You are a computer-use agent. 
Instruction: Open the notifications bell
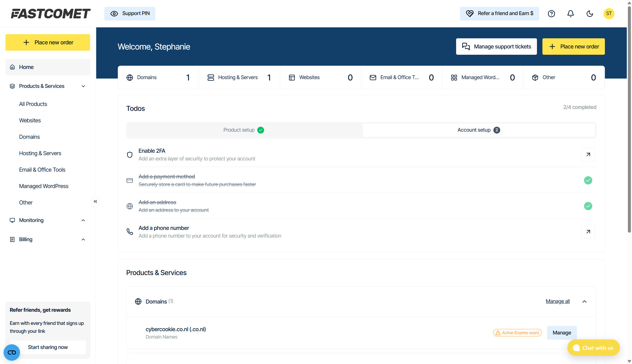tap(570, 14)
